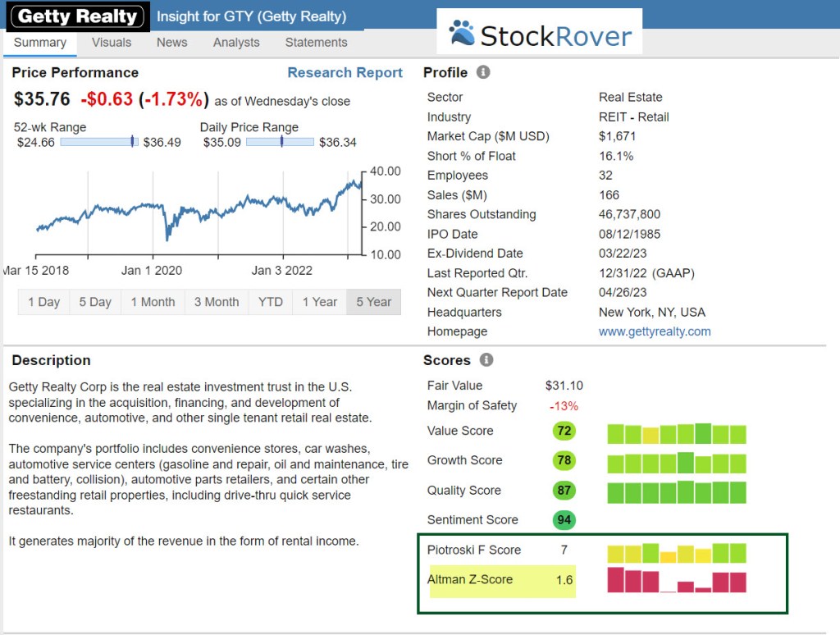Open the Research Report link
This screenshot has height=635, width=840.
click(345, 73)
